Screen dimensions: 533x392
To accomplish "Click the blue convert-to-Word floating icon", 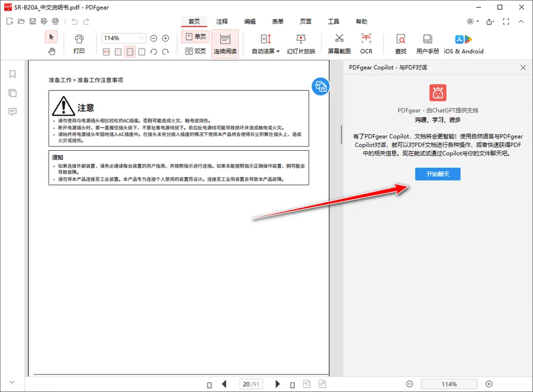I will coord(320,86).
